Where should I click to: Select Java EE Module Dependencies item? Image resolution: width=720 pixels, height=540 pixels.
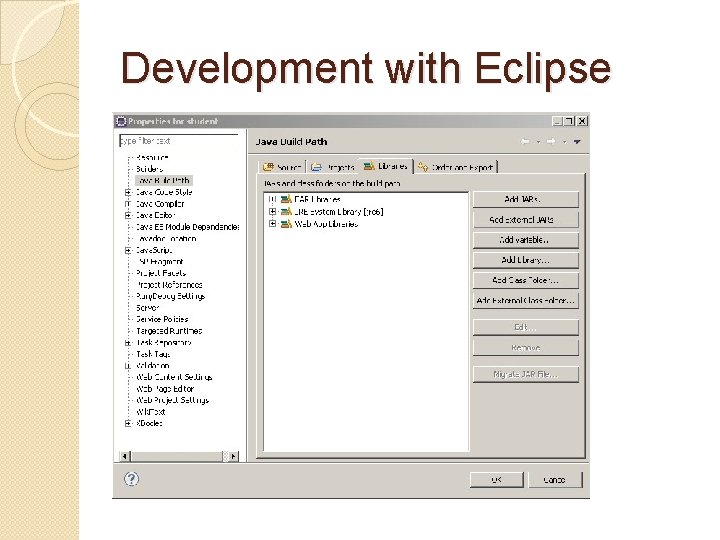tap(187, 227)
